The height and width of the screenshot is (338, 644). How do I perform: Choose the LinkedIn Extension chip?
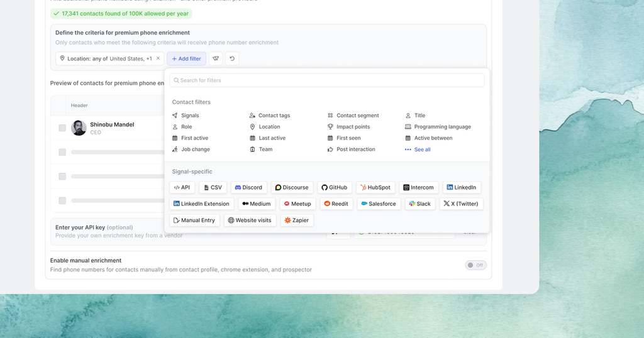(202, 204)
